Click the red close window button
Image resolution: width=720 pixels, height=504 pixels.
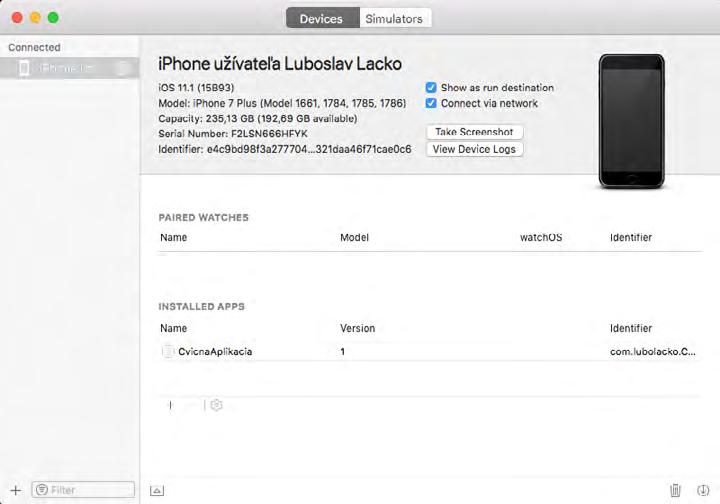tap(17, 17)
